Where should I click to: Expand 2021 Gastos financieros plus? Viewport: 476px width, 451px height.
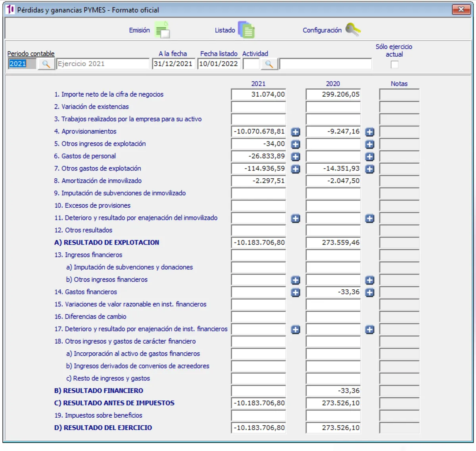point(296,292)
